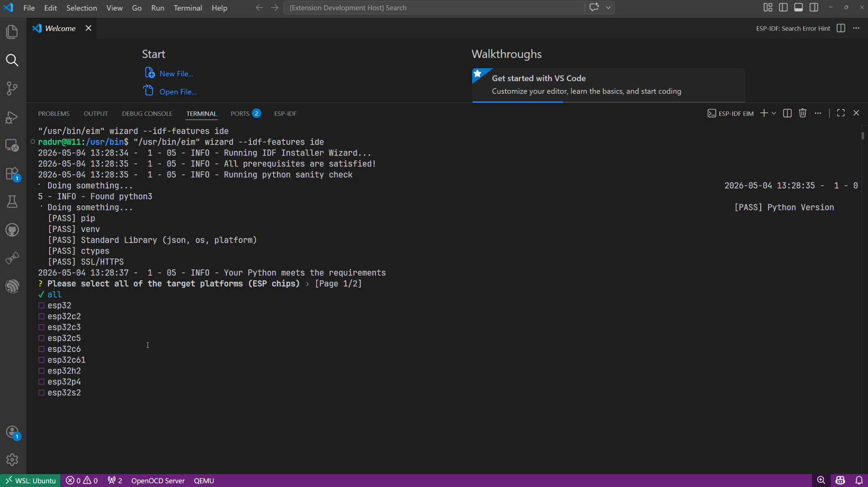Screen dimensions: 868x487
Task: Select the Welcome editor tab
Action: coord(61,28)
